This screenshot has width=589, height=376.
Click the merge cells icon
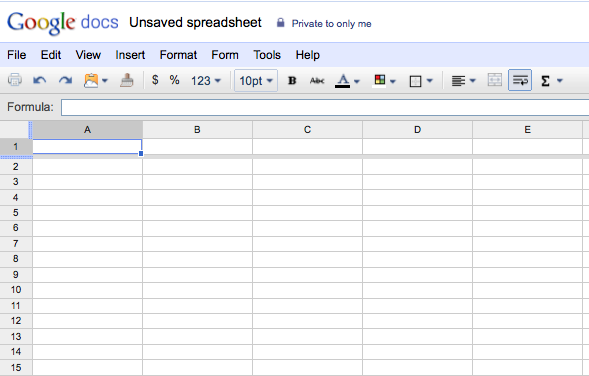coord(494,80)
